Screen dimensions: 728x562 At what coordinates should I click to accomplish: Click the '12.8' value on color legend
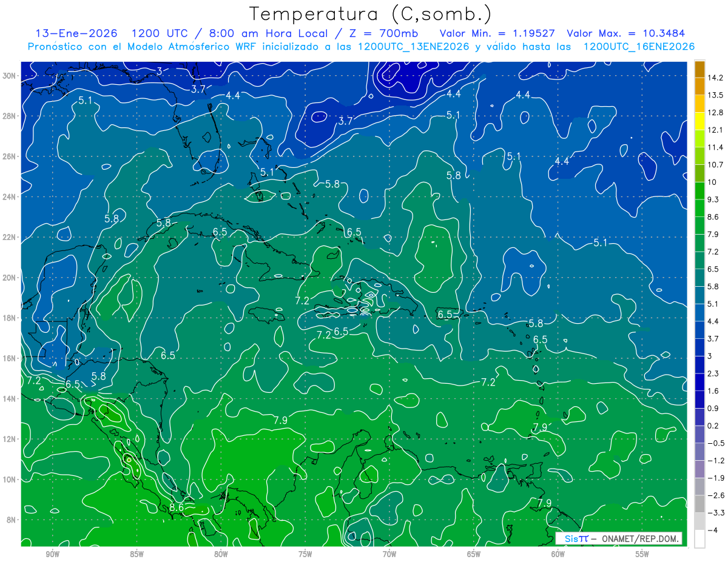click(x=715, y=113)
